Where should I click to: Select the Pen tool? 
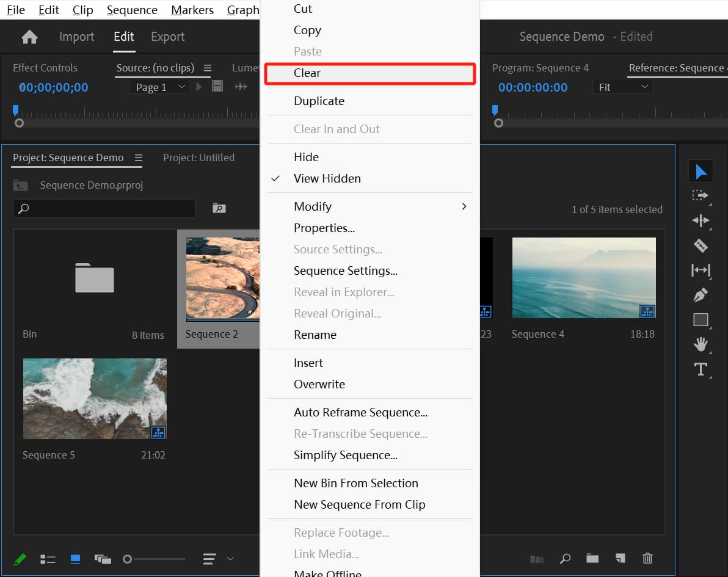point(701,296)
